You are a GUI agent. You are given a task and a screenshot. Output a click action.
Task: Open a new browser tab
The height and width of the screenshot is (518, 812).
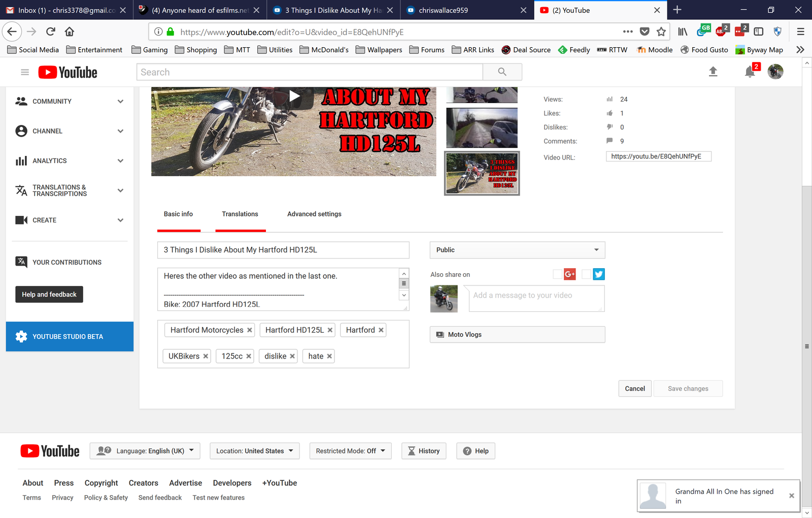click(677, 10)
